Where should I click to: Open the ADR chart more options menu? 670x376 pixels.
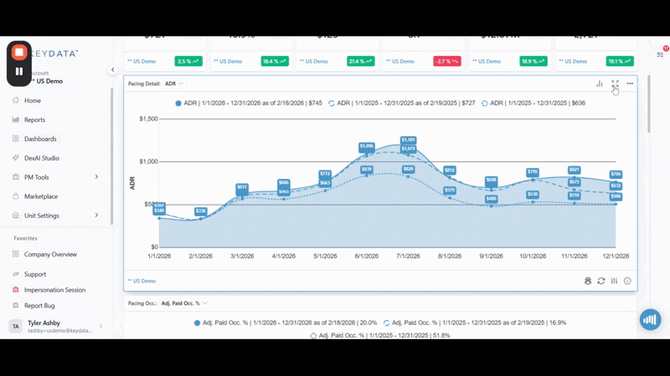point(630,84)
